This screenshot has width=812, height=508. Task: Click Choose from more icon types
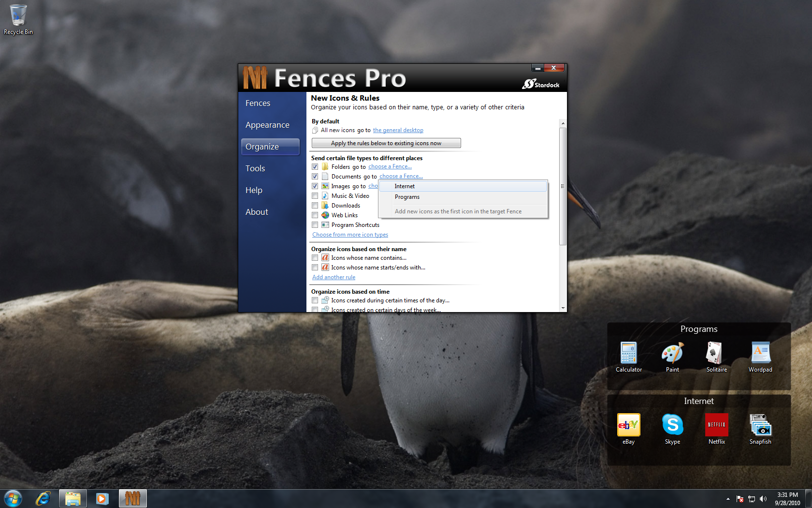(350, 235)
